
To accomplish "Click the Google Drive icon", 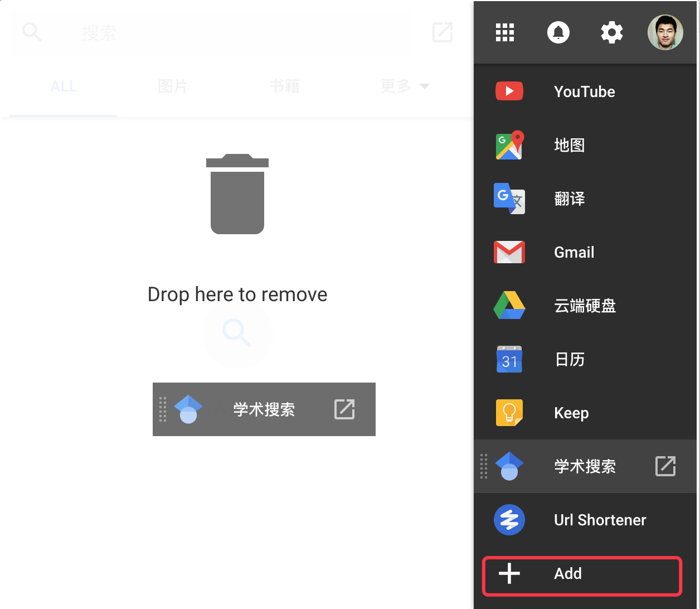I will [x=509, y=306].
